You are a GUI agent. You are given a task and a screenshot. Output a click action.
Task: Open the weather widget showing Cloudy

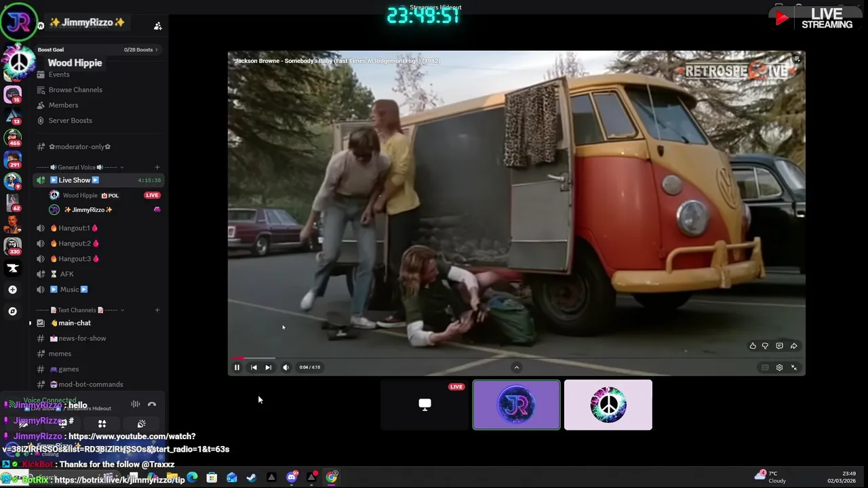click(x=770, y=477)
